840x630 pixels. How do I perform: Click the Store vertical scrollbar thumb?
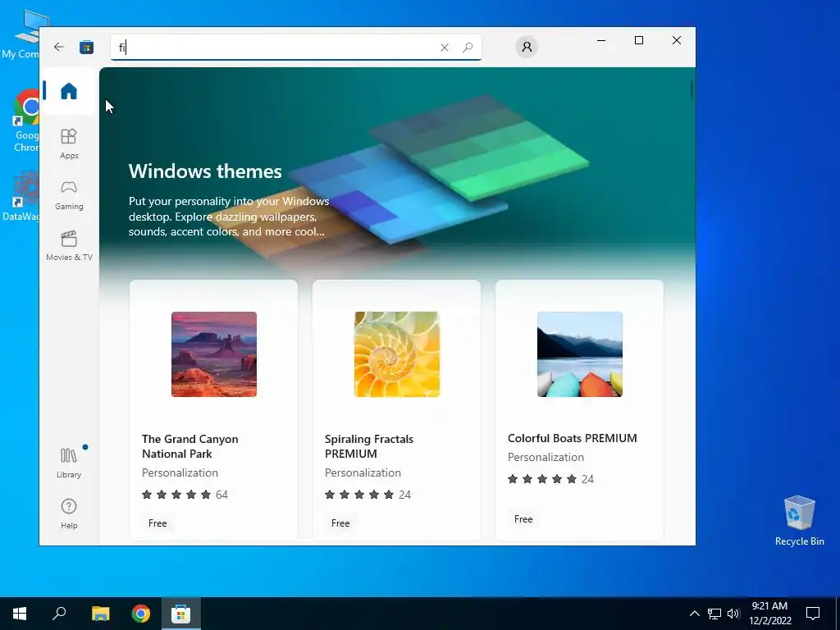pyautogui.click(x=692, y=89)
